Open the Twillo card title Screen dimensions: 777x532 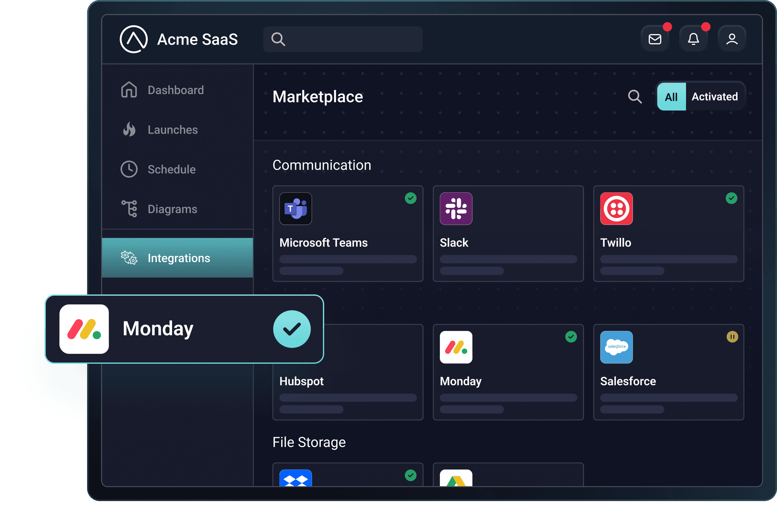pos(616,242)
